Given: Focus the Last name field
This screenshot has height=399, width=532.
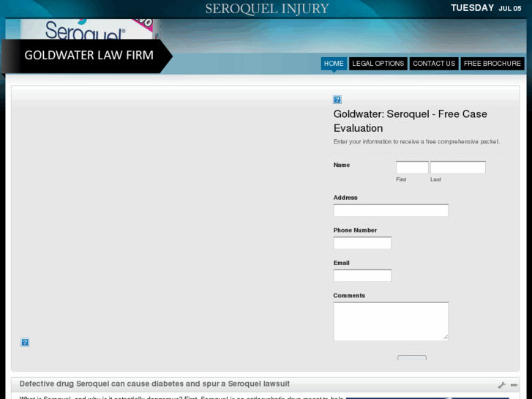Looking at the screenshot, I should pos(457,167).
